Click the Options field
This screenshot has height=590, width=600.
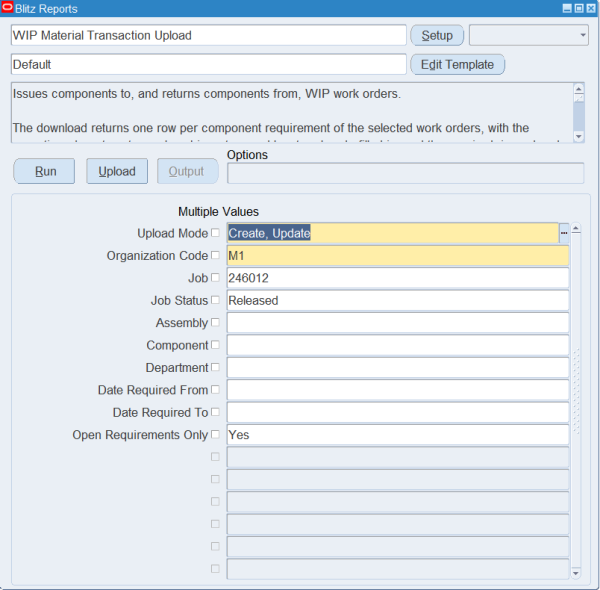pyautogui.click(x=406, y=173)
